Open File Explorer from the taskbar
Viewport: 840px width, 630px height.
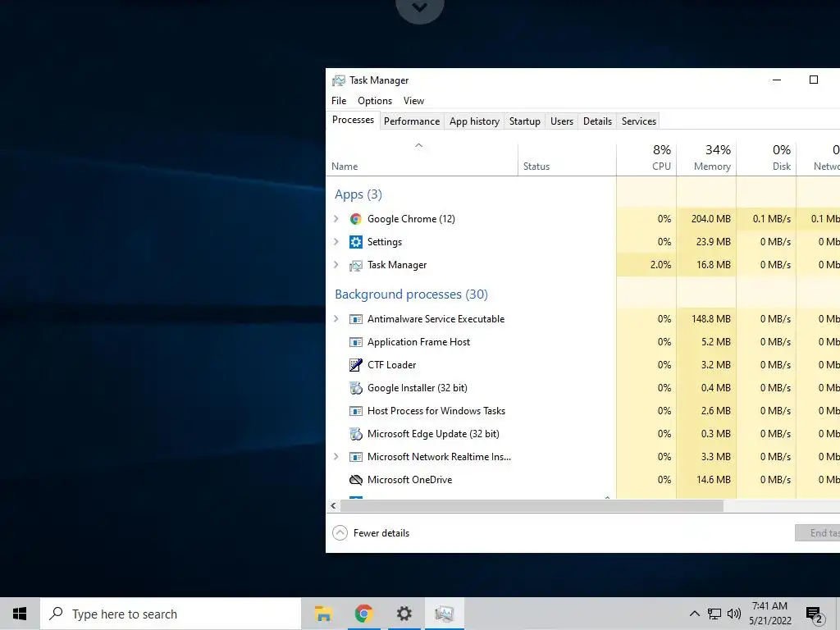(x=323, y=614)
